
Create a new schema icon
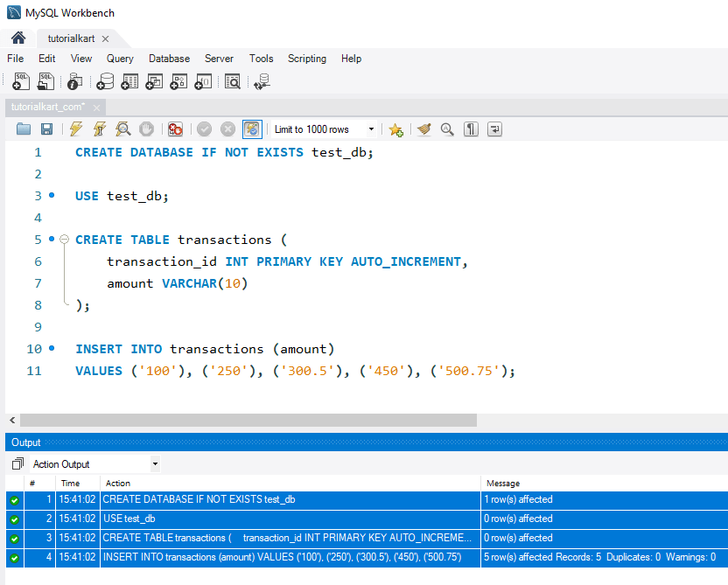click(105, 81)
